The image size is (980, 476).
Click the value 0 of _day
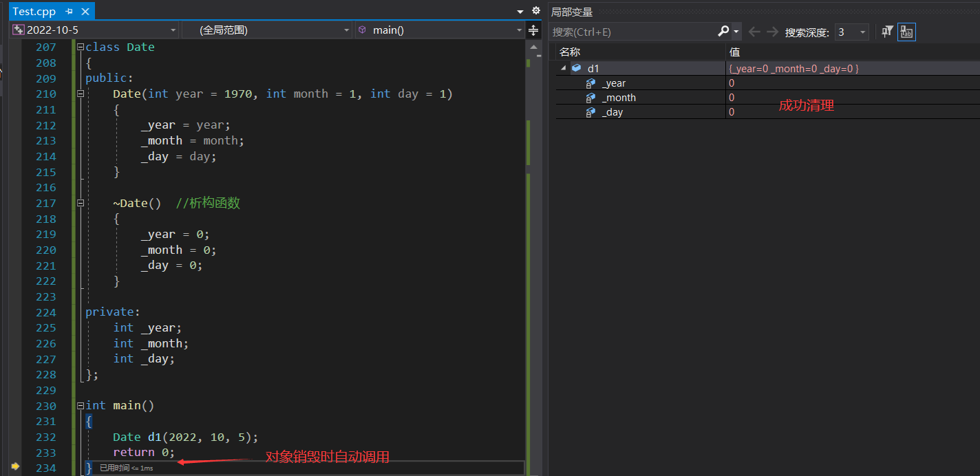click(x=732, y=112)
